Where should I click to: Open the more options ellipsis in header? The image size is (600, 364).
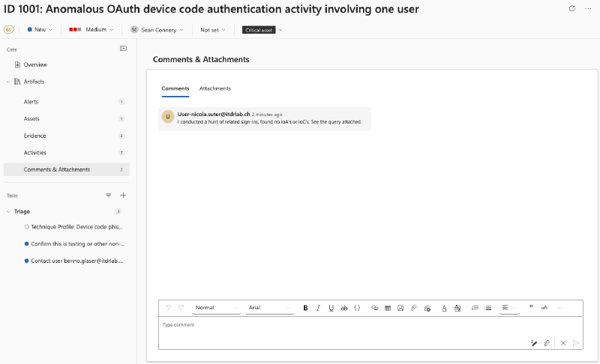(x=588, y=8)
